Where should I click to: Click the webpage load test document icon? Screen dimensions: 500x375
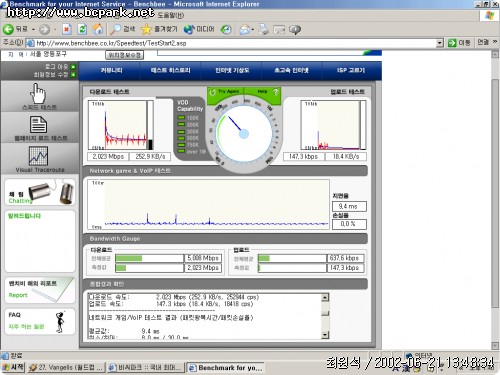tap(38, 124)
